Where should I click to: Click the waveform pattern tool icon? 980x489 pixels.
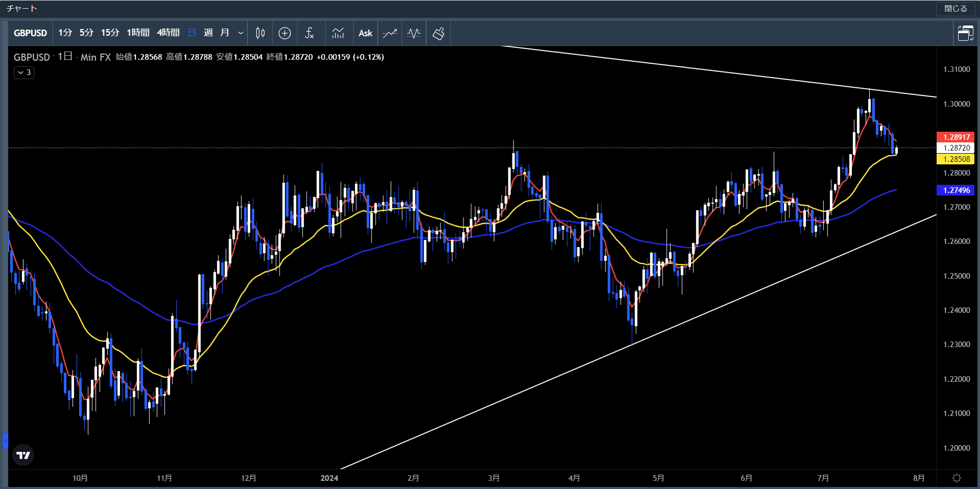point(414,33)
